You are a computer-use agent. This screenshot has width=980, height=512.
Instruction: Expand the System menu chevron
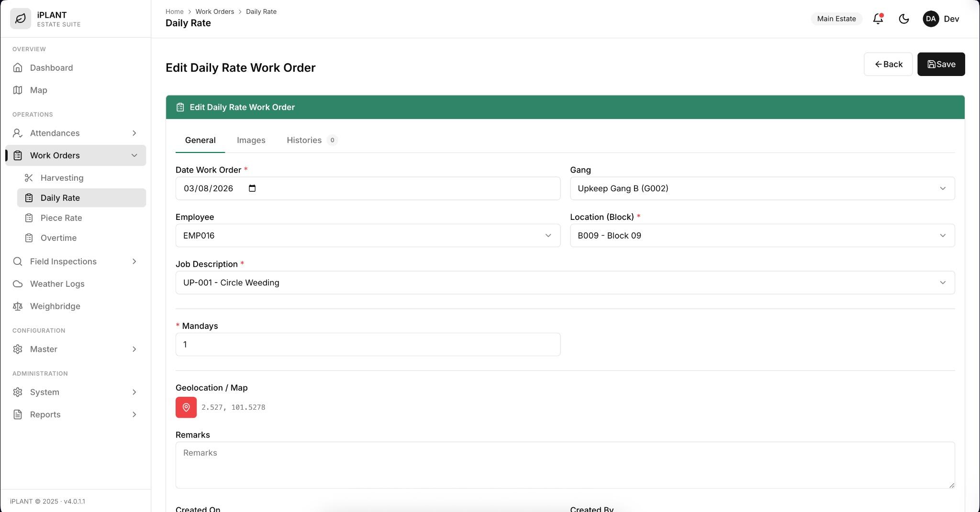[x=134, y=392]
